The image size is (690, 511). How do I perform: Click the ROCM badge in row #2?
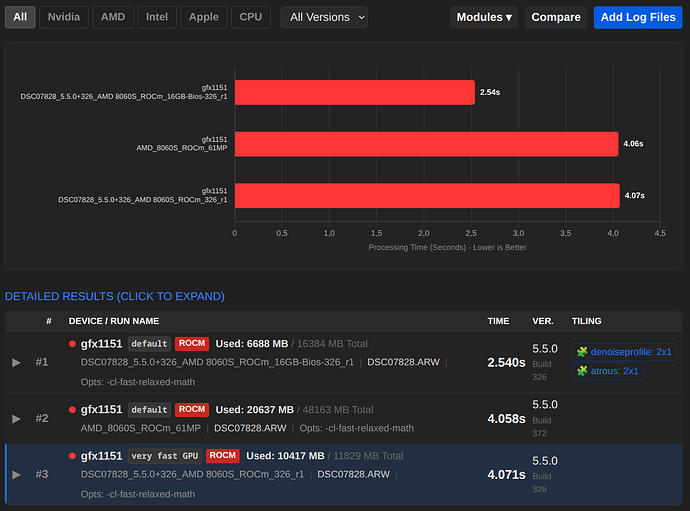coord(192,410)
